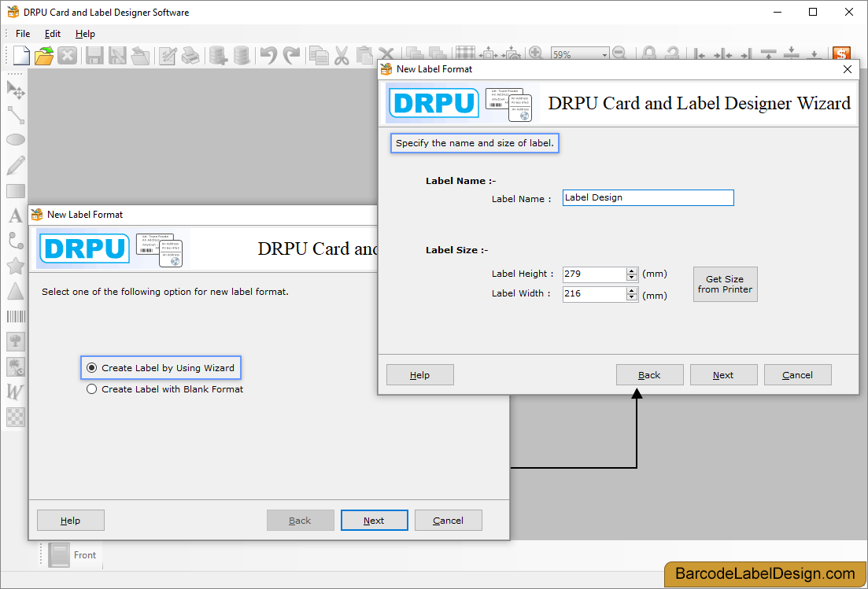Open the File menu
This screenshot has height=589, width=868.
coord(23,34)
